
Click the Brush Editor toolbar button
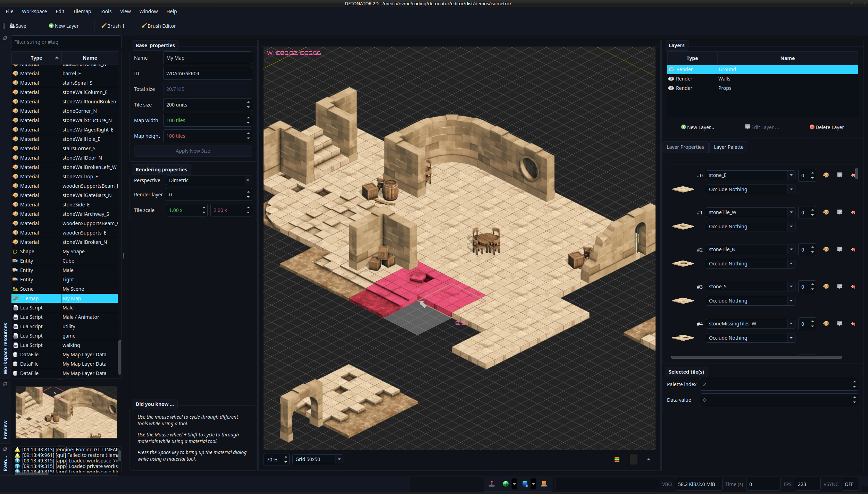click(x=158, y=26)
